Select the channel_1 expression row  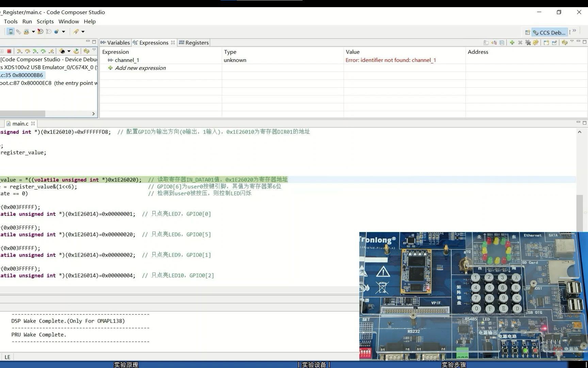tap(127, 60)
